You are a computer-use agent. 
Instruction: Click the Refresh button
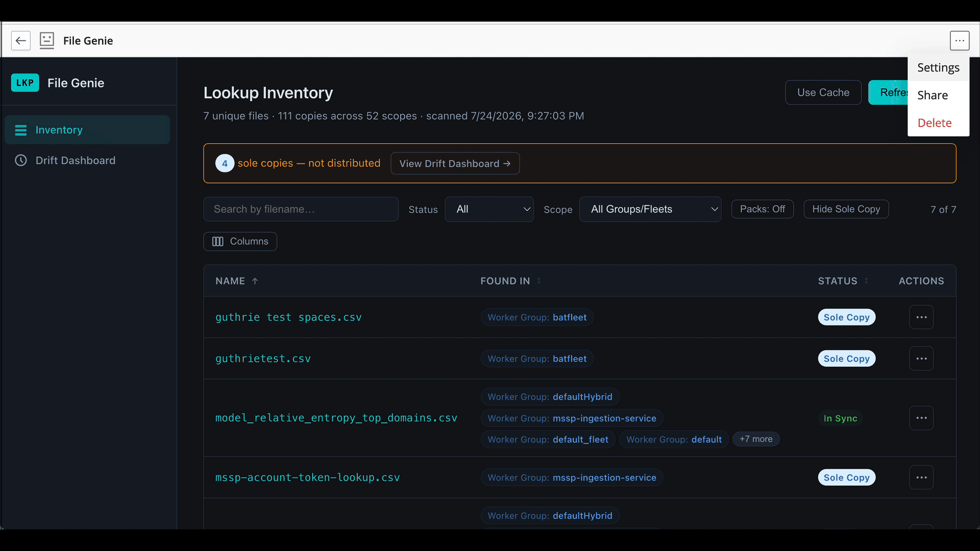pos(888,92)
